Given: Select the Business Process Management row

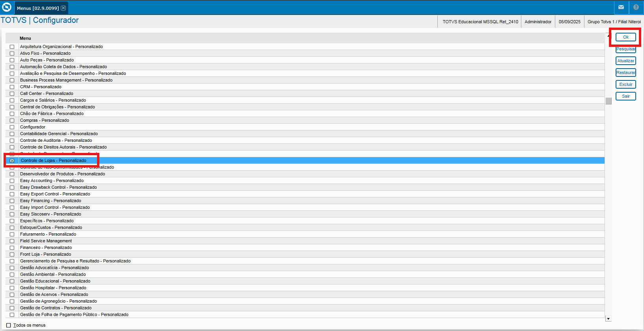Looking at the screenshot, I should (x=305, y=80).
